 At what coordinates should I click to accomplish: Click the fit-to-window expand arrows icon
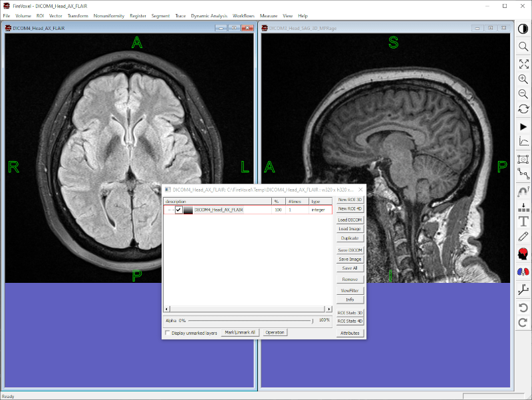523,64
